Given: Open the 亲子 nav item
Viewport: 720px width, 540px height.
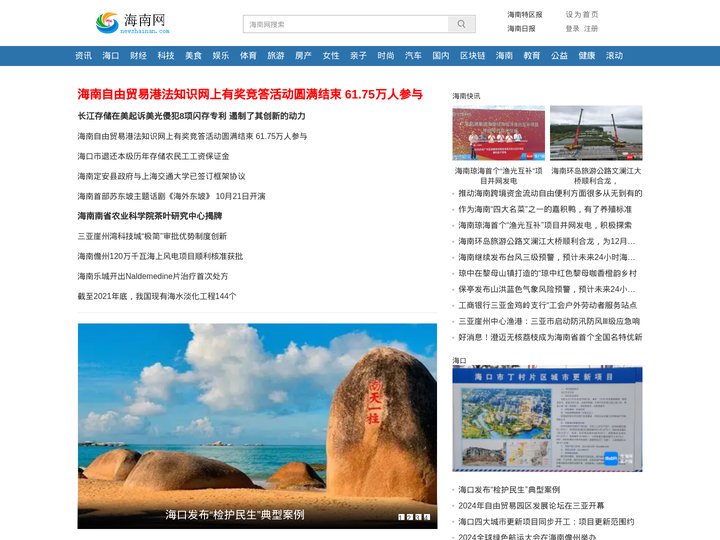Looking at the screenshot, I should coord(358,56).
